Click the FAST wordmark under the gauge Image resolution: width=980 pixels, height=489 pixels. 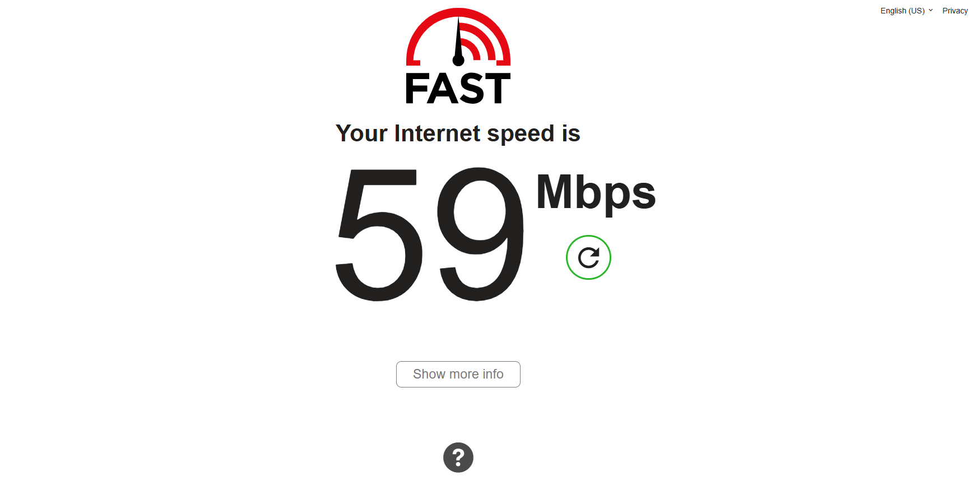click(458, 88)
